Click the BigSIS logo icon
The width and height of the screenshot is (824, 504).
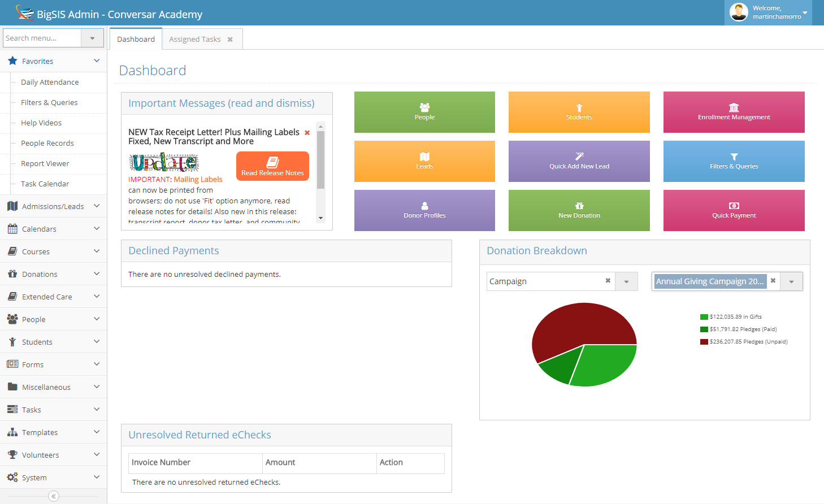coord(25,12)
